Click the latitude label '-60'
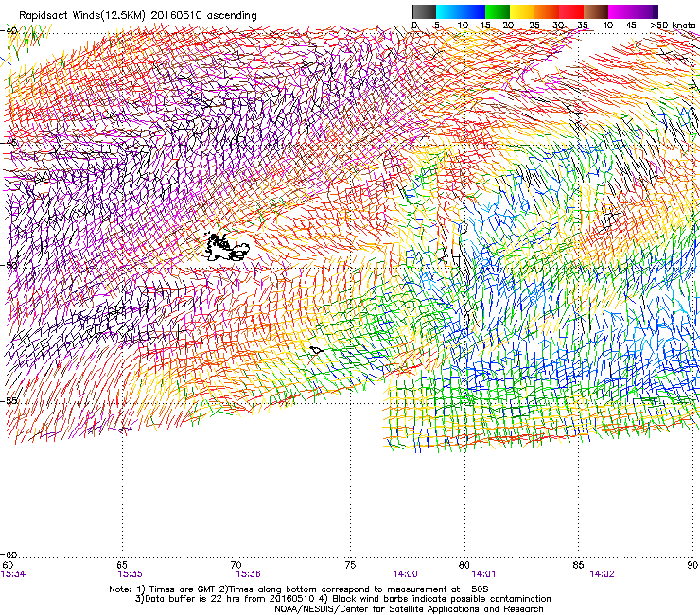The width and height of the screenshot is (700, 615). click(x=9, y=555)
